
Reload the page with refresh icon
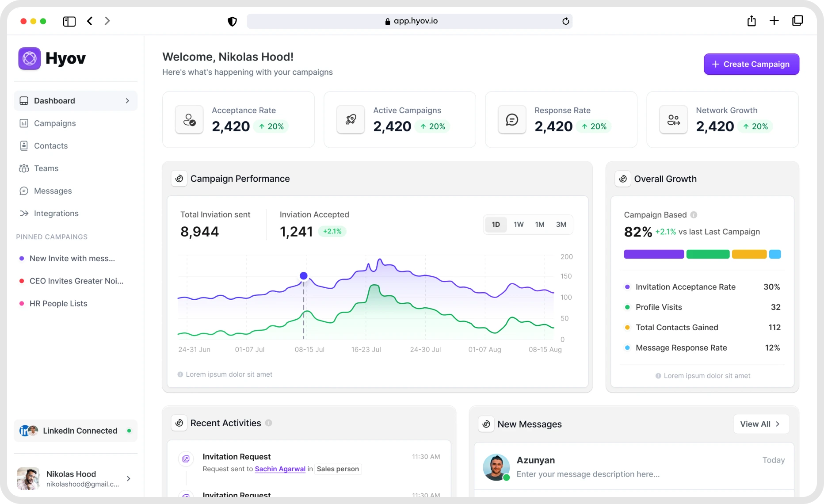[565, 21]
